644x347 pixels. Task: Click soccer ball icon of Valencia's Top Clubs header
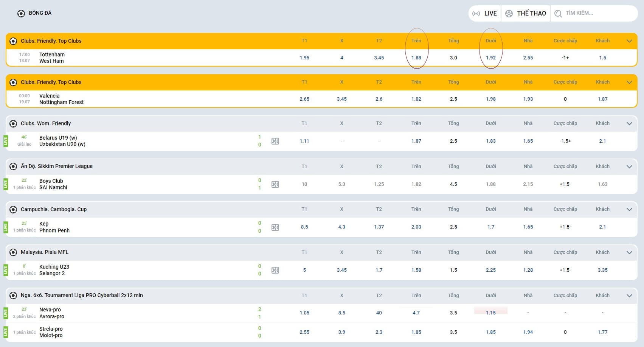(13, 82)
